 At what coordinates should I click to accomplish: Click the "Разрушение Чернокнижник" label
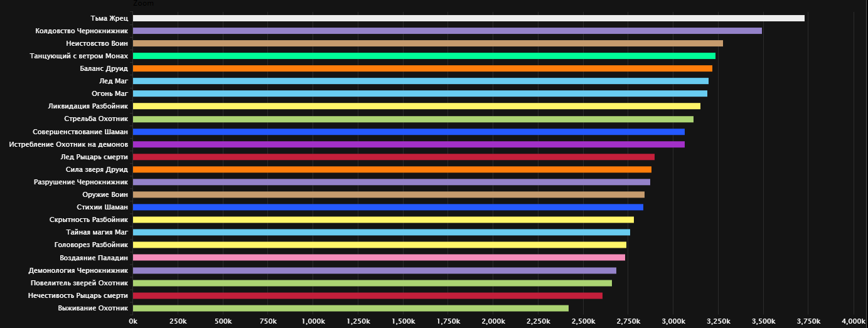[81, 182]
